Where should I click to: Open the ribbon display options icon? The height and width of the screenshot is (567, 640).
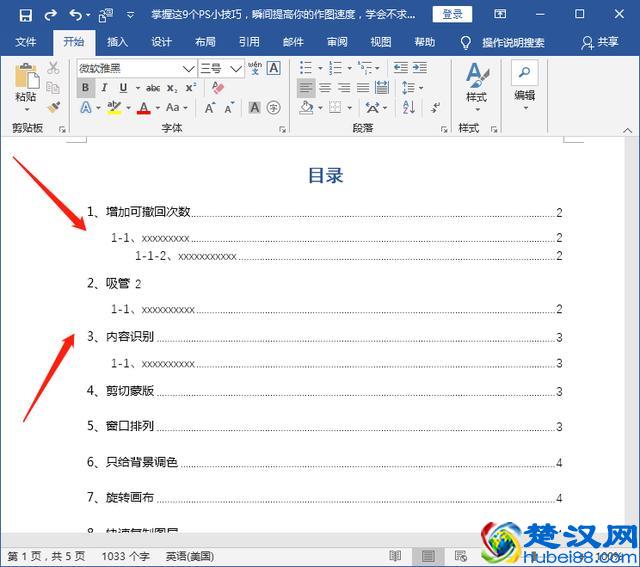(x=500, y=14)
